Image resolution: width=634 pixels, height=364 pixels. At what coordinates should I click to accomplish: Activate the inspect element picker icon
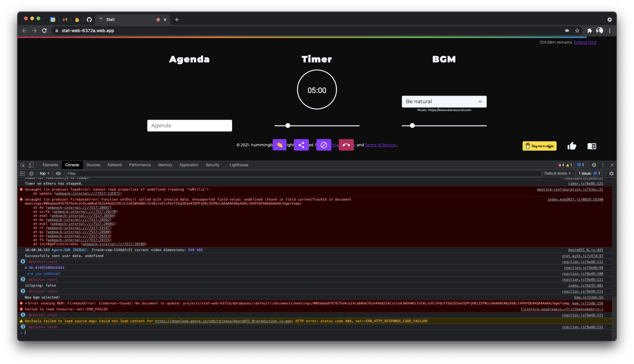pyautogui.click(x=22, y=165)
